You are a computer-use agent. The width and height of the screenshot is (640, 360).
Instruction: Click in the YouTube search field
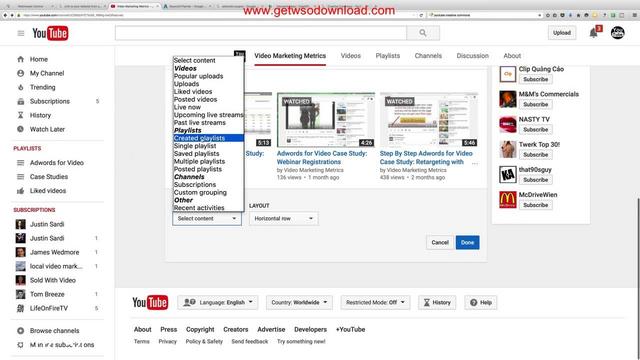[x=261, y=33]
